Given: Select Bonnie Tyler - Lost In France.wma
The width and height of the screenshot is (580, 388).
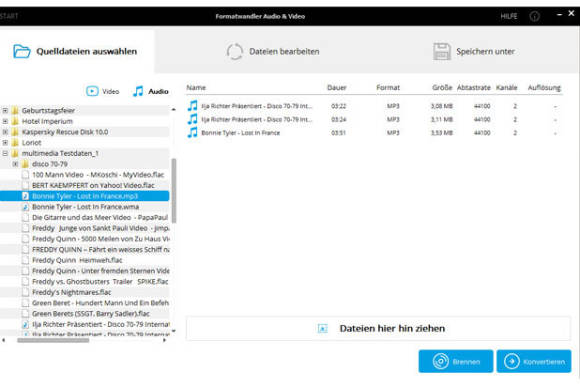Looking at the screenshot, I should click(x=85, y=207).
